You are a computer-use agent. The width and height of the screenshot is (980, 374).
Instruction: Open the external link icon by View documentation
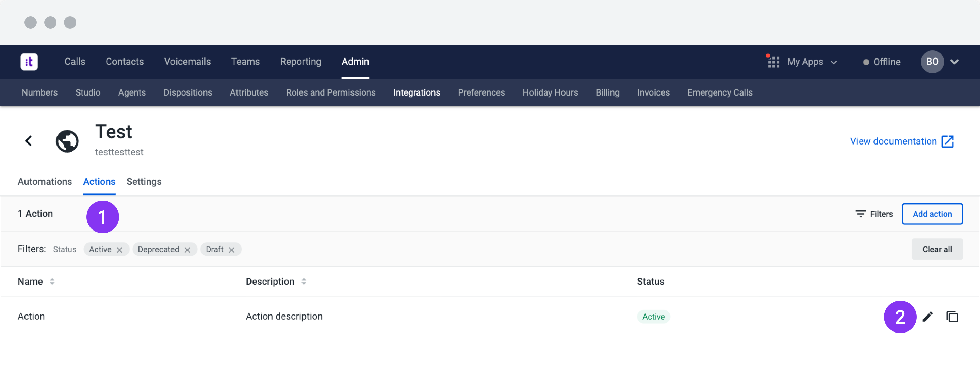coord(947,141)
